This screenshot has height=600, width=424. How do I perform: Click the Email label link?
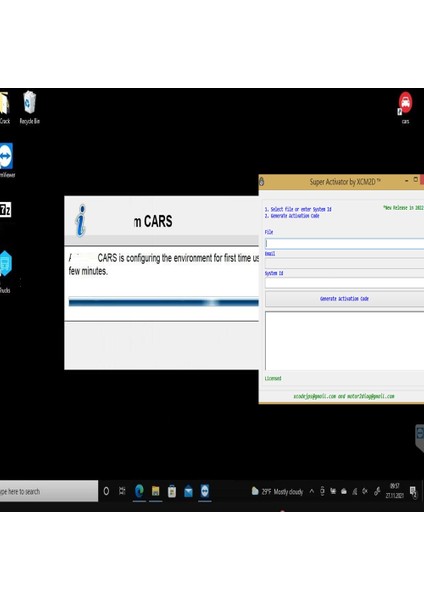(x=270, y=253)
